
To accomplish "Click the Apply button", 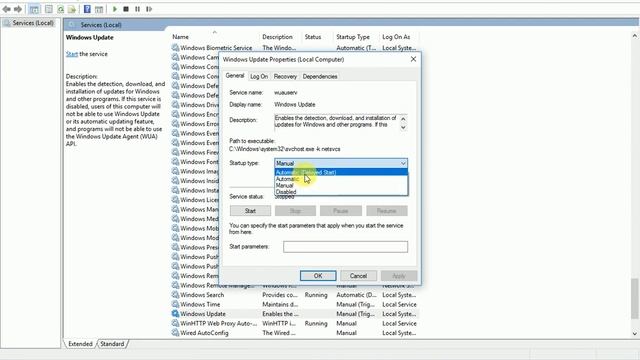I will point(399,276).
